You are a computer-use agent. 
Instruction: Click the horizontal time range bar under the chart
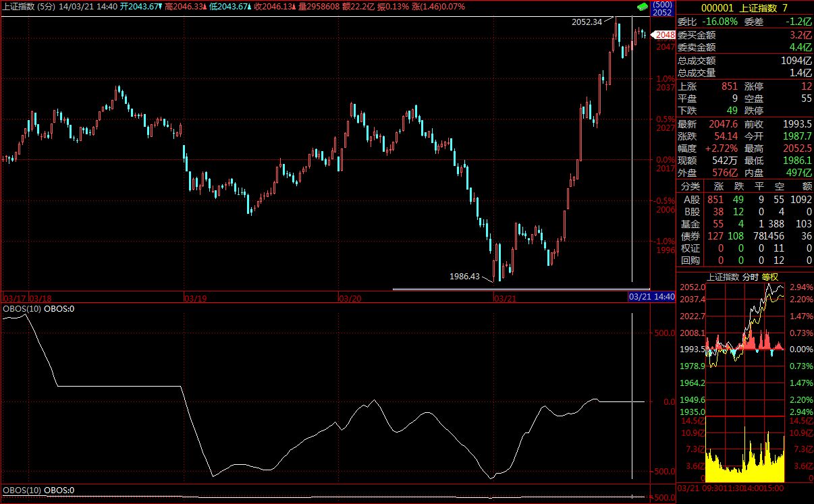[520, 289]
